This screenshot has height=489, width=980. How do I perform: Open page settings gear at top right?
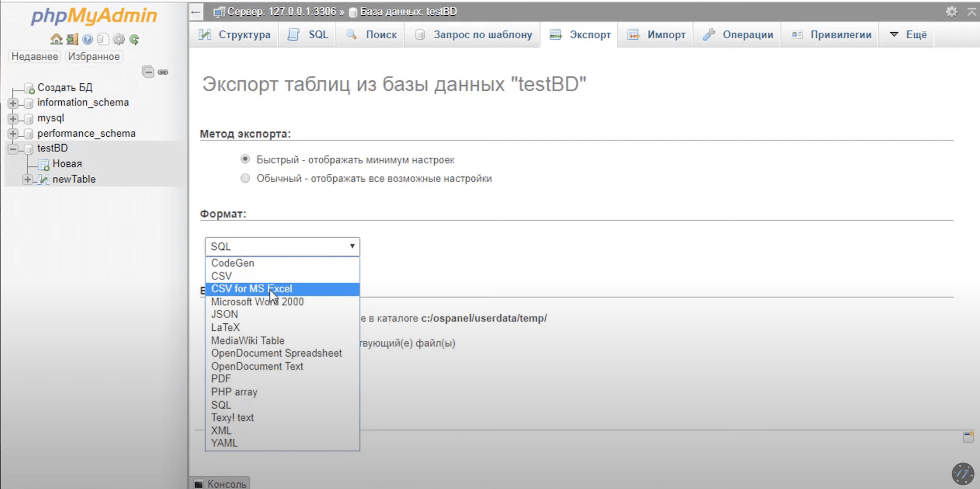click(951, 12)
